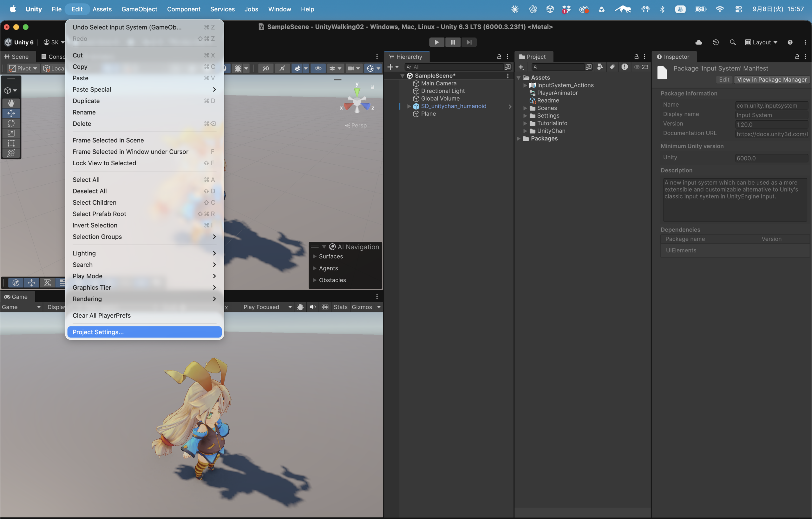The height and width of the screenshot is (519, 812).
Task: Choose Project Settings... from Edit menu
Action: tap(144, 332)
